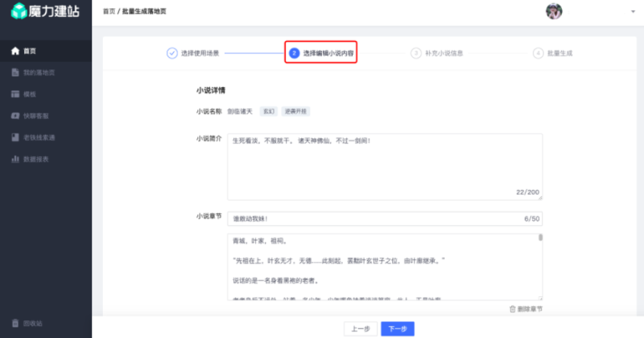Click the layout icon beside 模板

click(x=15, y=94)
